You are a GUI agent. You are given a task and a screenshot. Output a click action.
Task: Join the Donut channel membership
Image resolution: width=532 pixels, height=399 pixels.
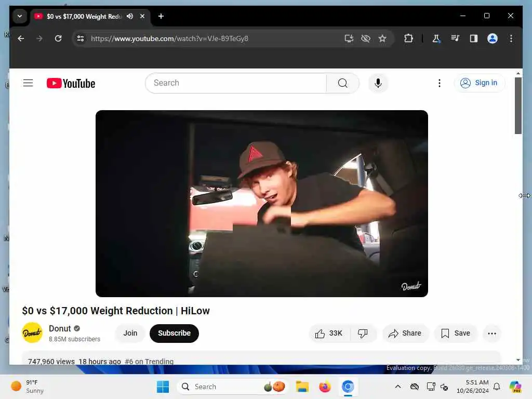click(130, 333)
